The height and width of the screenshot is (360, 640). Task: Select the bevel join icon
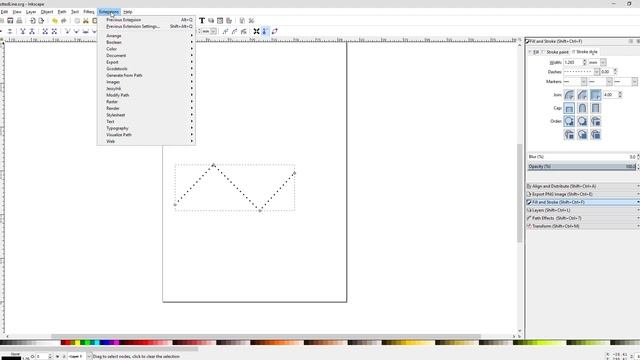pos(582,95)
